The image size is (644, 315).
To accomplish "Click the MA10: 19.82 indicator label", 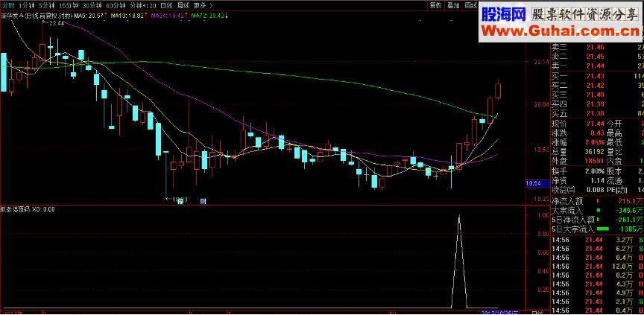I will click(128, 16).
